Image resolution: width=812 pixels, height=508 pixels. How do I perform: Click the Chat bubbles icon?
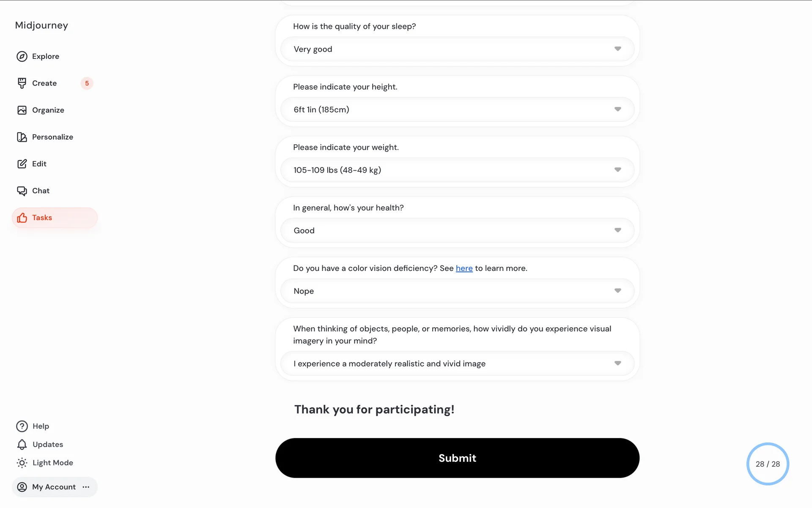click(22, 191)
